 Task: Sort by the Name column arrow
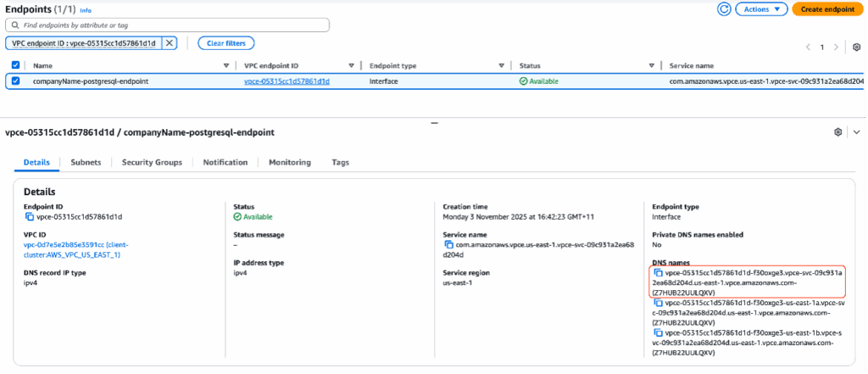click(225, 65)
